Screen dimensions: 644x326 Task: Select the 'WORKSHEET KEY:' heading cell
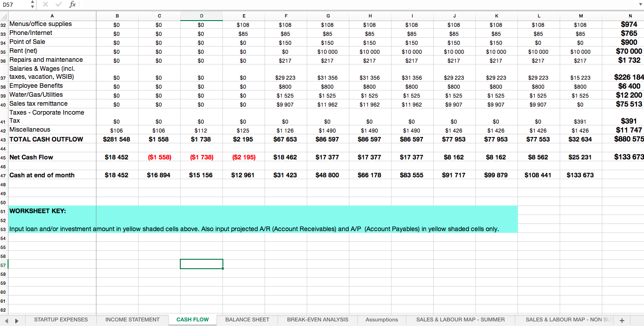[52, 211]
